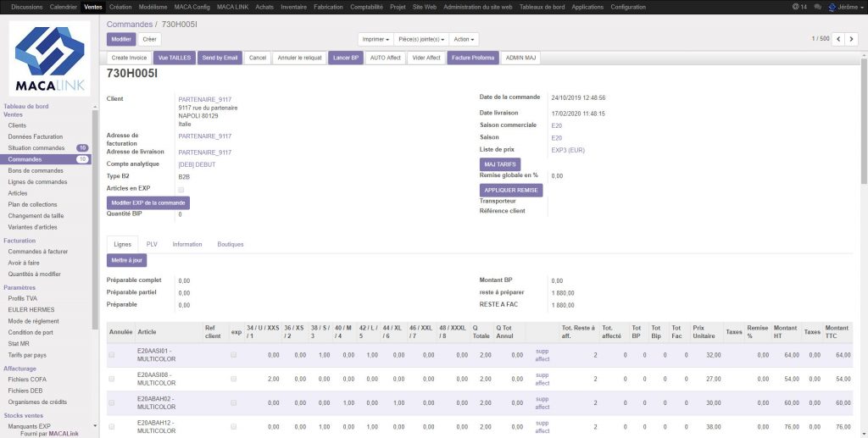Go to the previous record arrow
The image size is (868, 438).
pyautogui.click(x=838, y=39)
